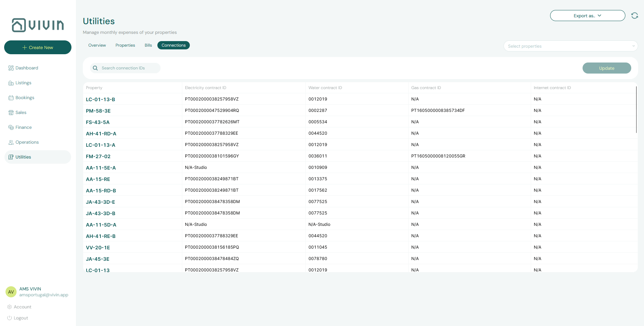Image resolution: width=644 pixels, height=326 pixels.
Task: Open property PM-58-3E details
Action: [x=98, y=111]
